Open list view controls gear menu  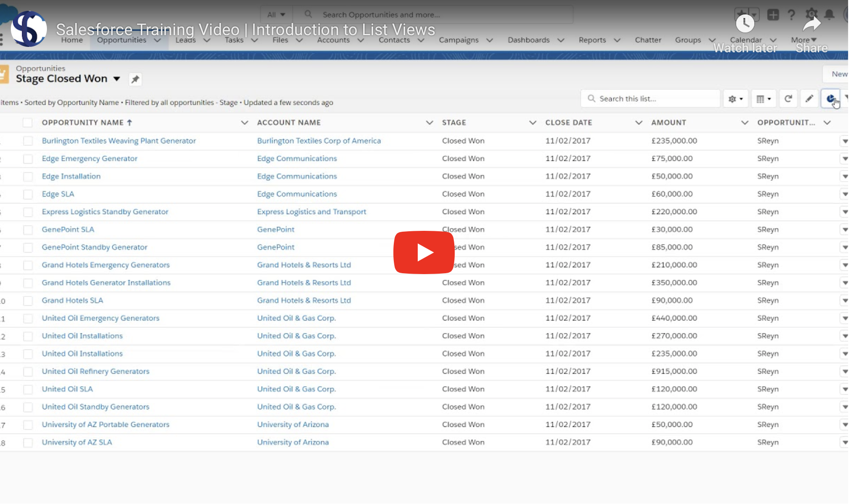pyautogui.click(x=735, y=99)
